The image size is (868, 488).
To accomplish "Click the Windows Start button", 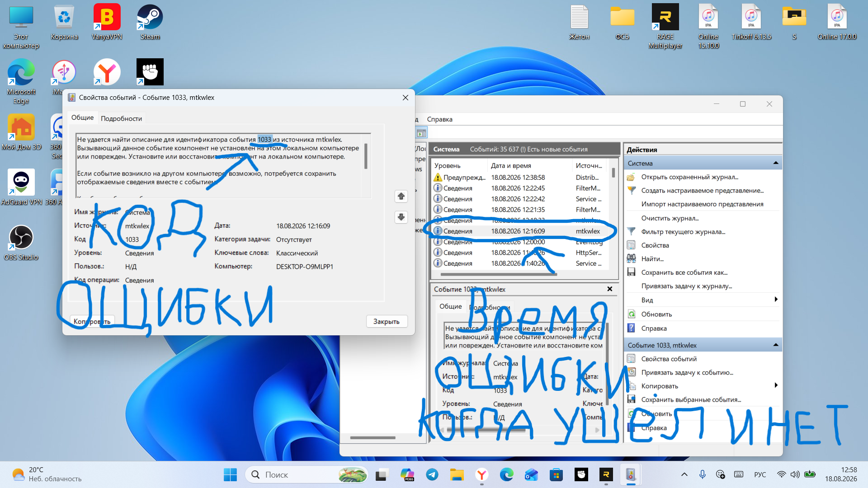I will (230, 474).
